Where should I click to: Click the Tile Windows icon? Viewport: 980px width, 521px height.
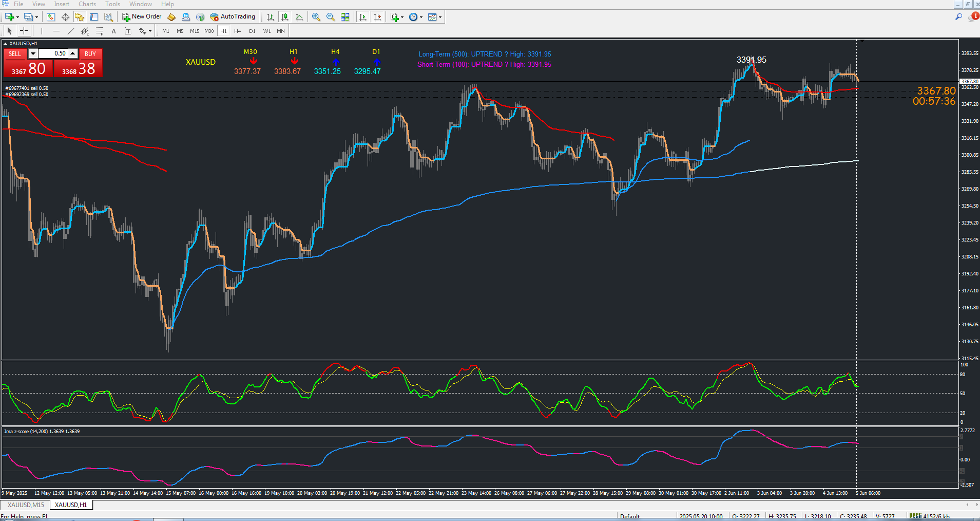coord(345,17)
